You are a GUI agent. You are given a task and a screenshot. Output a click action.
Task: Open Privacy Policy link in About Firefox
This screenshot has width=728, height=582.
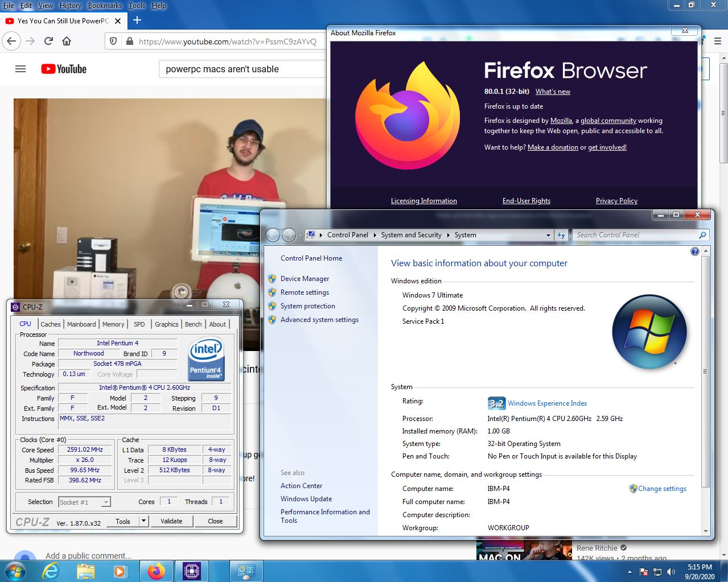pos(616,201)
